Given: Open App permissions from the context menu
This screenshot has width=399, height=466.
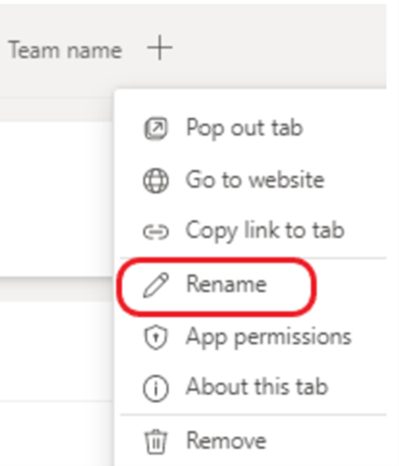Looking at the screenshot, I should tap(269, 337).
